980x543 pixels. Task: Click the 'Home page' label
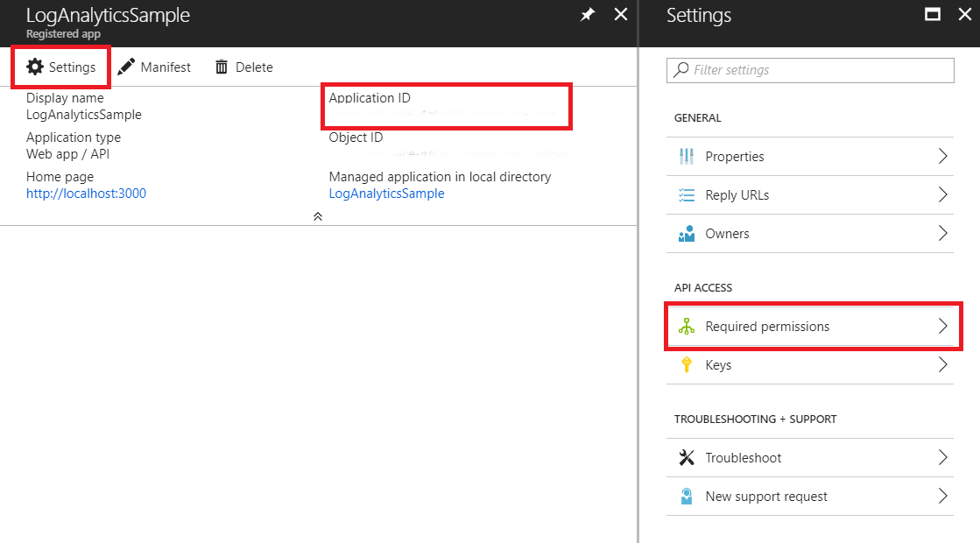pyautogui.click(x=60, y=177)
